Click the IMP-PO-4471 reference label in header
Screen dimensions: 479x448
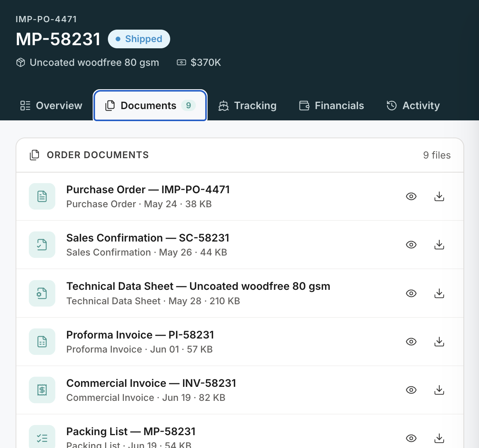pos(46,19)
